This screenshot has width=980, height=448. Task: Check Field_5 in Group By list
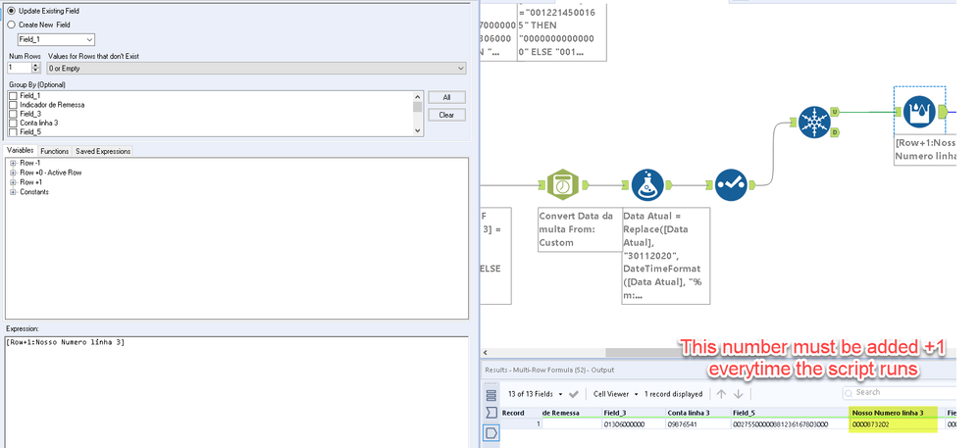coord(13,131)
